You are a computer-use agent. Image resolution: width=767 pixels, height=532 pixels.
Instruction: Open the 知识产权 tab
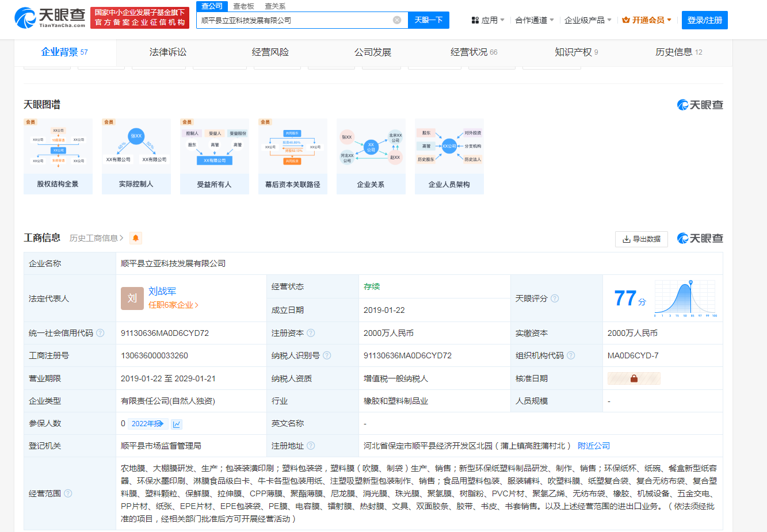coord(577,52)
